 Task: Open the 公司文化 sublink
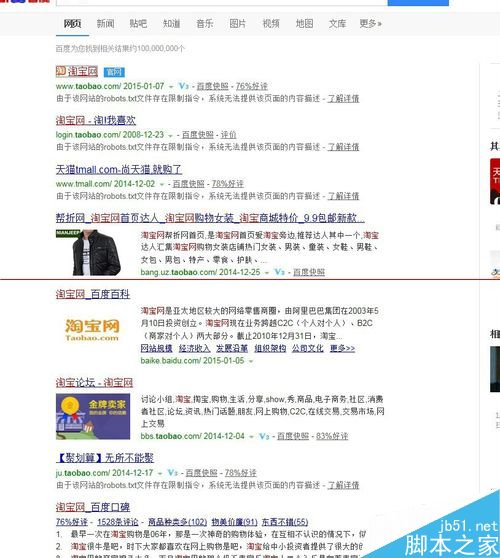308,348
